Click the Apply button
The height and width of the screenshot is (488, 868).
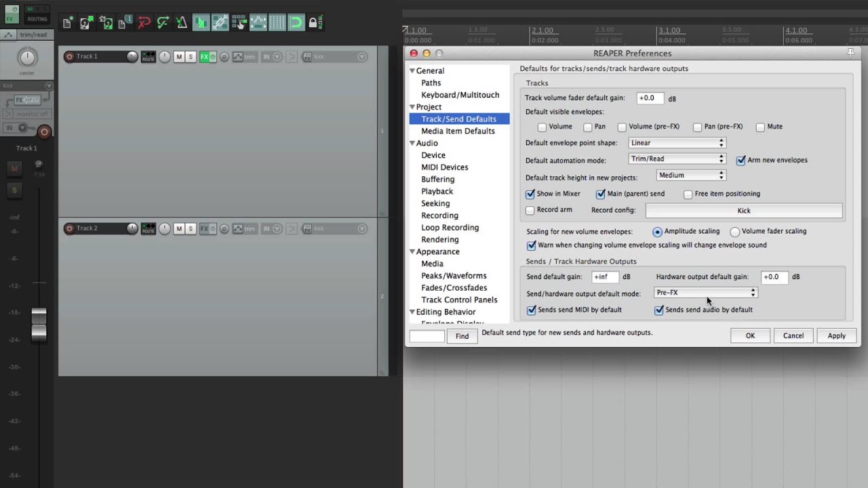click(x=837, y=335)
